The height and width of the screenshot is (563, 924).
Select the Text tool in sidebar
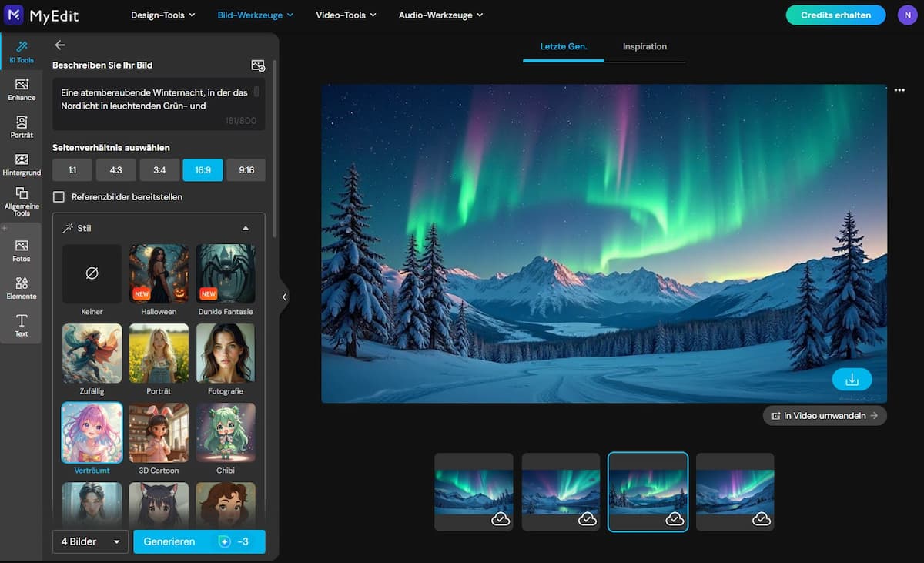(22, 325)
